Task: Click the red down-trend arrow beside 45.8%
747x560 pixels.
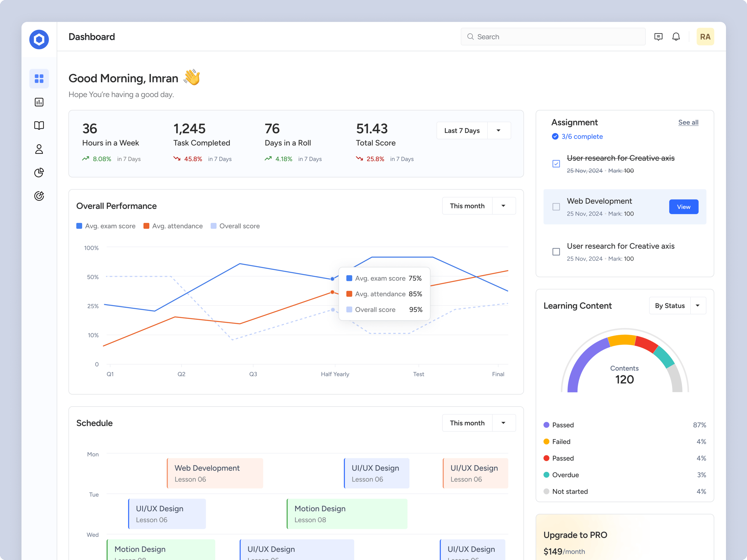Action: point(177,159)
